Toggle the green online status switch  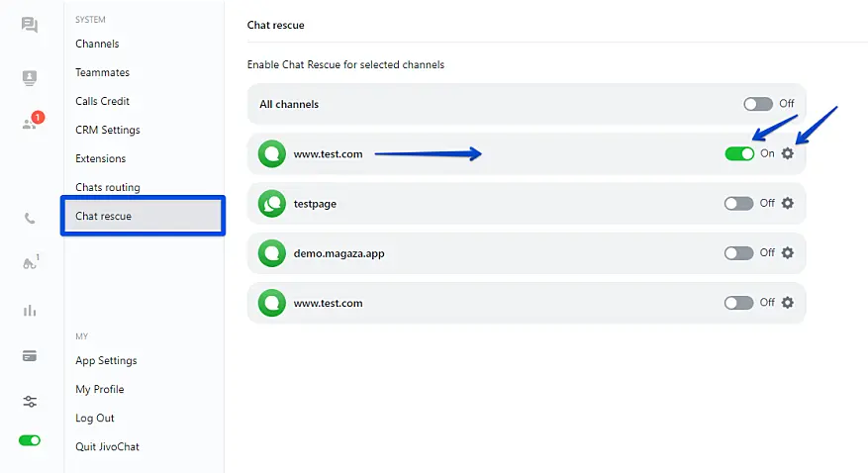(30, 440)
